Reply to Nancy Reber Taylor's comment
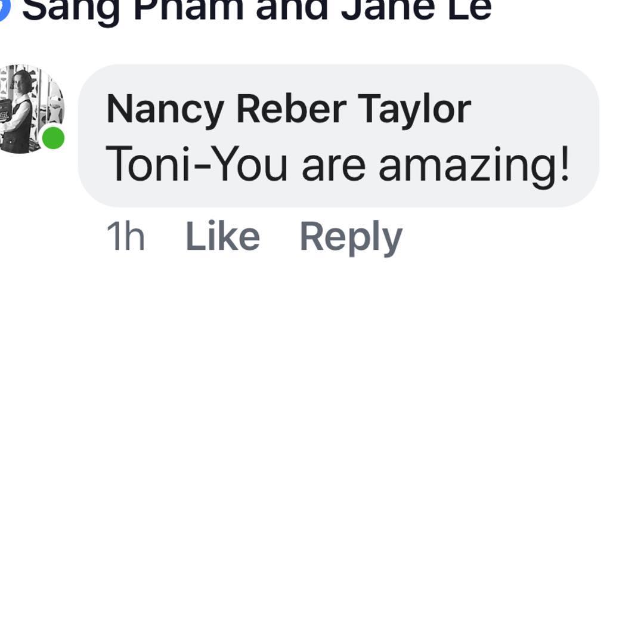 (x=351, y=237)
